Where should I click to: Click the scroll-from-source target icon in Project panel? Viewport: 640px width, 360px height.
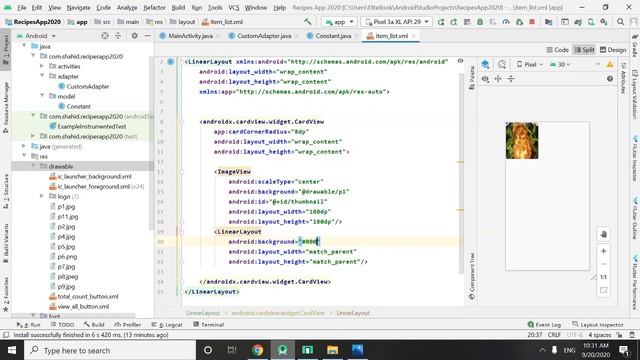tap(105, 36)
